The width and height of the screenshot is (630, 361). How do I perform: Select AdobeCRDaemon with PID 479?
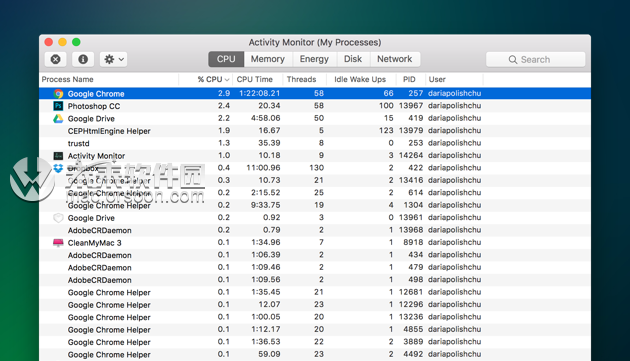315,268
